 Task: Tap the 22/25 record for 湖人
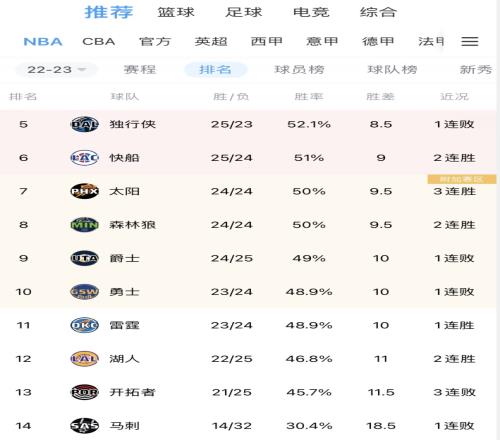(232, 359)
